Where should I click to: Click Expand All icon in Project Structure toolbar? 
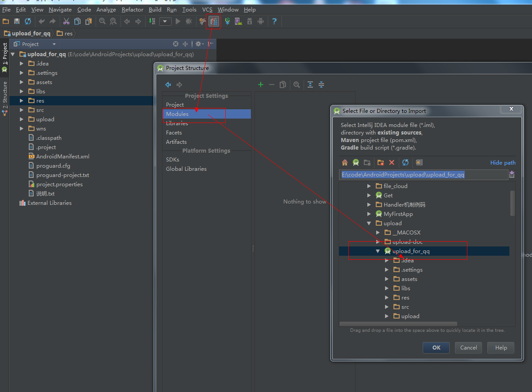[310, 85]
